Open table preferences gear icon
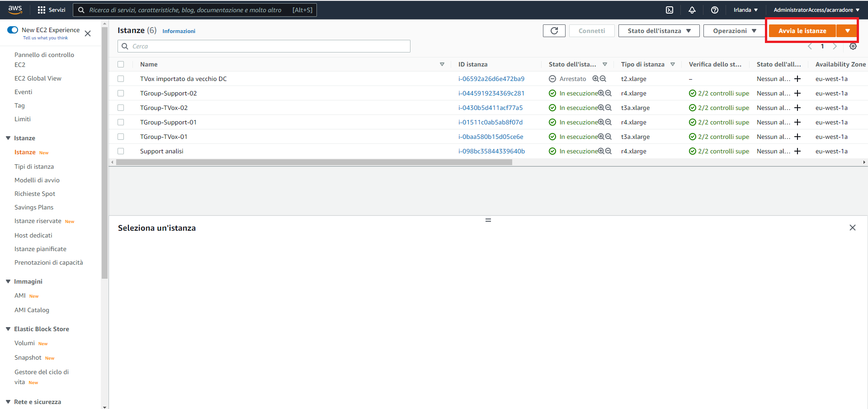Screen dimensions: 868x409 click(x=853, y=46)
